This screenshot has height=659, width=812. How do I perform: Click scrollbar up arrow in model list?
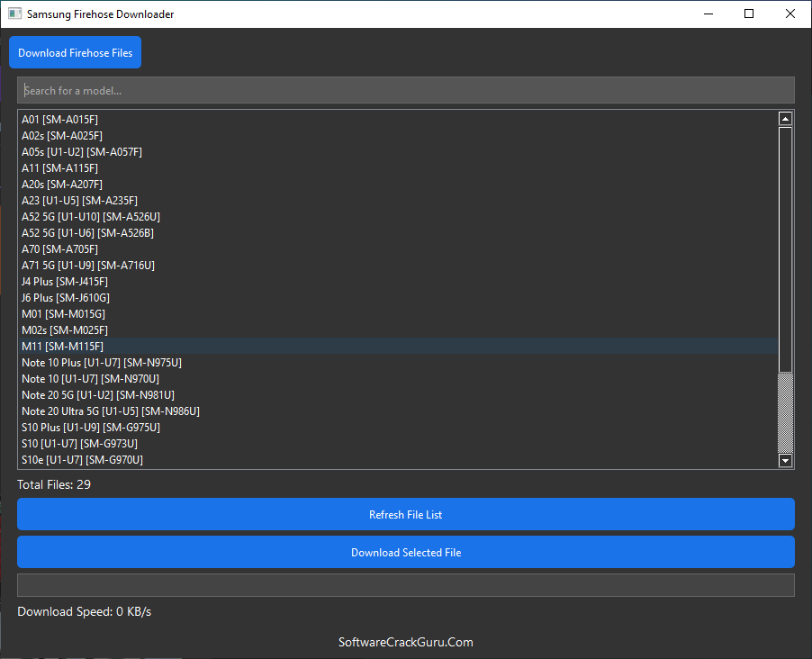pos(785,119)
